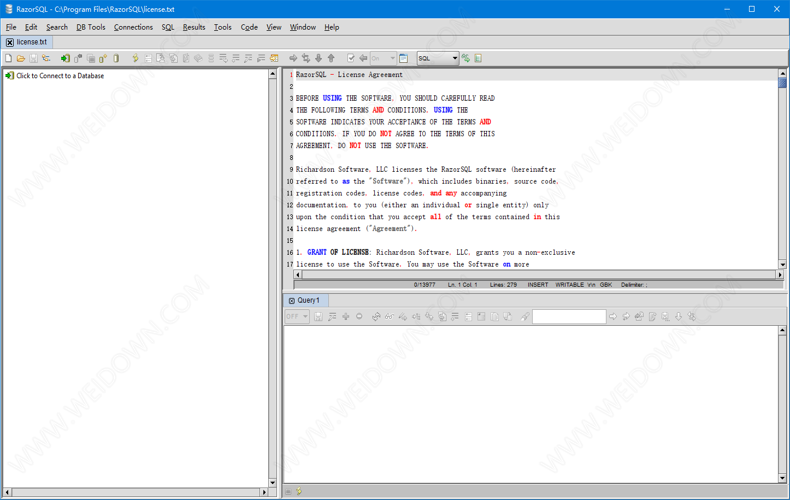790x500 pixels.
Task: Click editor vertical scrollbar down arrow
Action: (782, 264)
